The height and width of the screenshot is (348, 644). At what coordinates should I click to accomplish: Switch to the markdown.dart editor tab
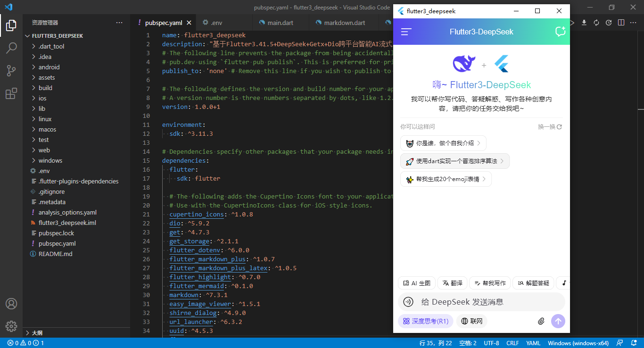pos(345,23)
